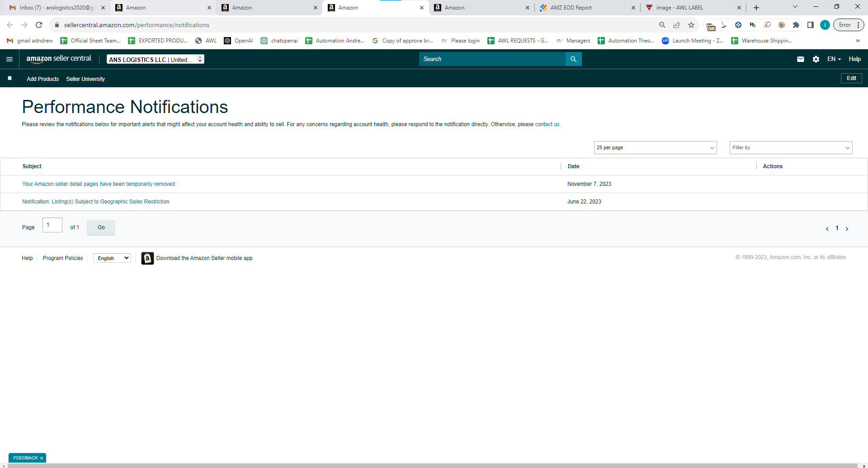Click the page number input field
The width and height of the screenshot is (868, 468).
point(52,225)
